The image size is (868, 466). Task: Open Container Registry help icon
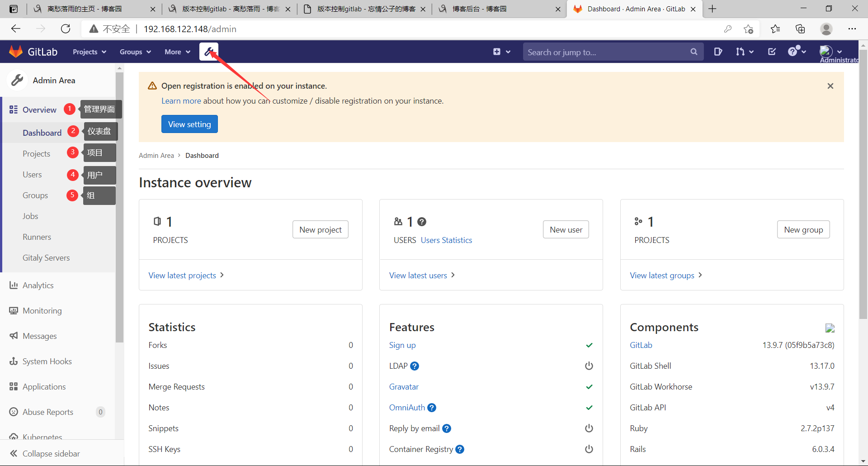pos(460,449)
